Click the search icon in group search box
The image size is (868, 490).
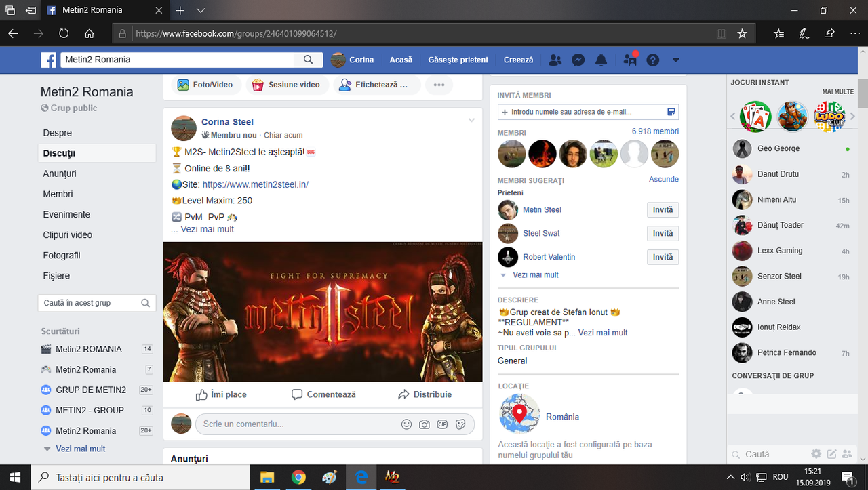pyautogui.click(x=145, y=303)
